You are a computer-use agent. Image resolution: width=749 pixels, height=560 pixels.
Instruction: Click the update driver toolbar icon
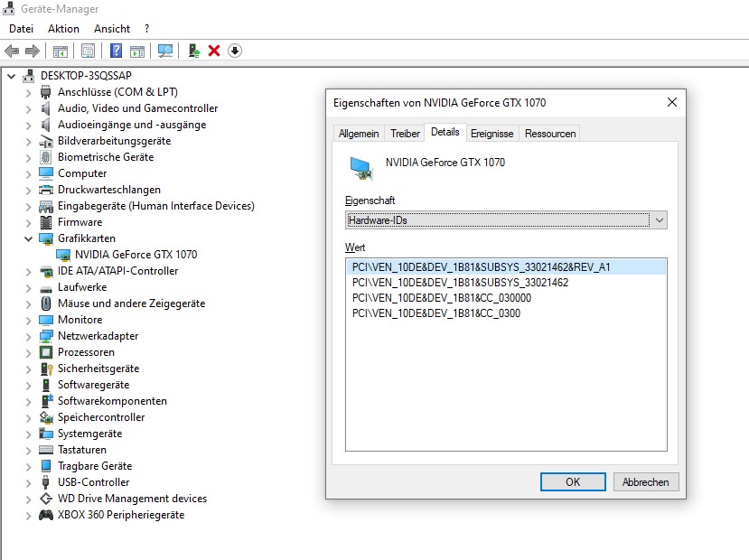tap(193, 51)
